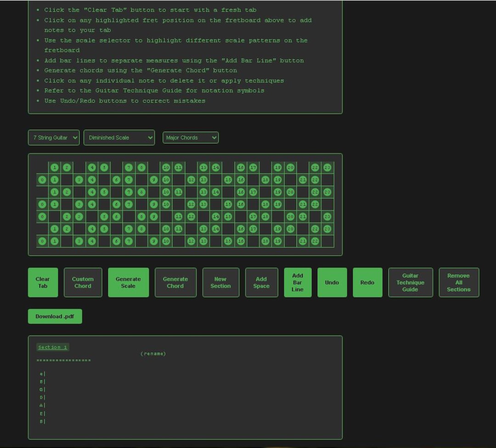Open the Major Chords dropdown
The image size is (496, 448).
tap(190, 137)
